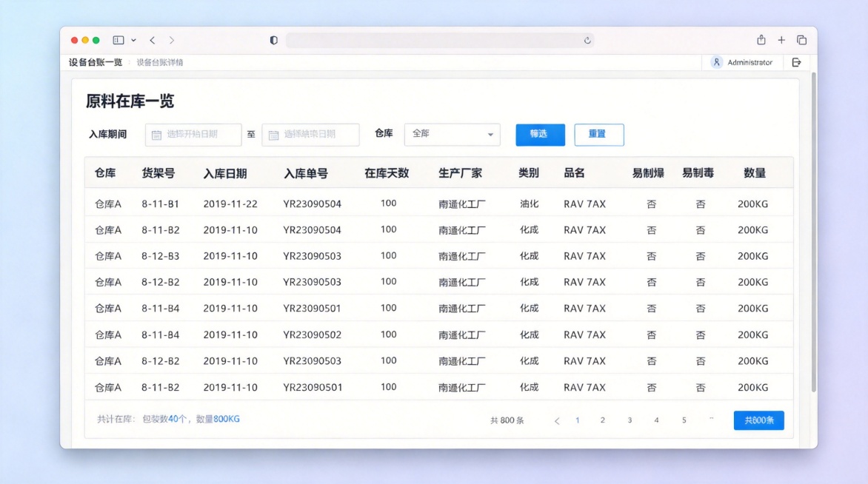Open the sidebar options chevron
868x484 pixels.
133,41
